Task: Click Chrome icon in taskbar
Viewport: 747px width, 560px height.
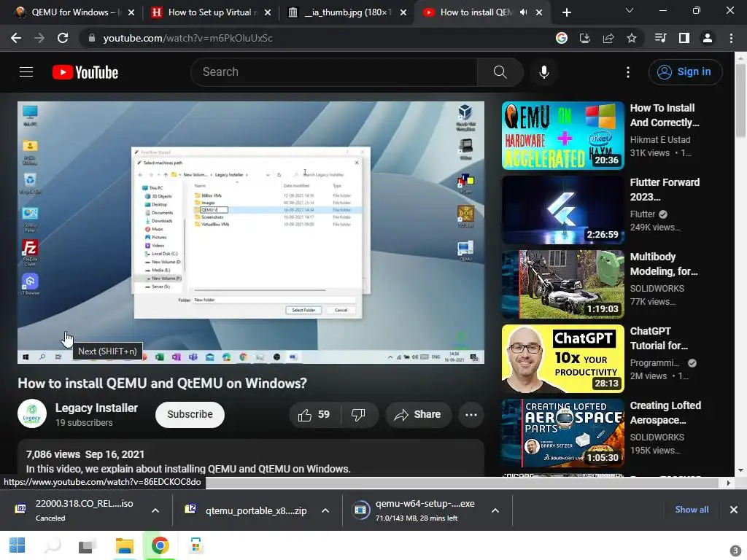Action: 160,545
